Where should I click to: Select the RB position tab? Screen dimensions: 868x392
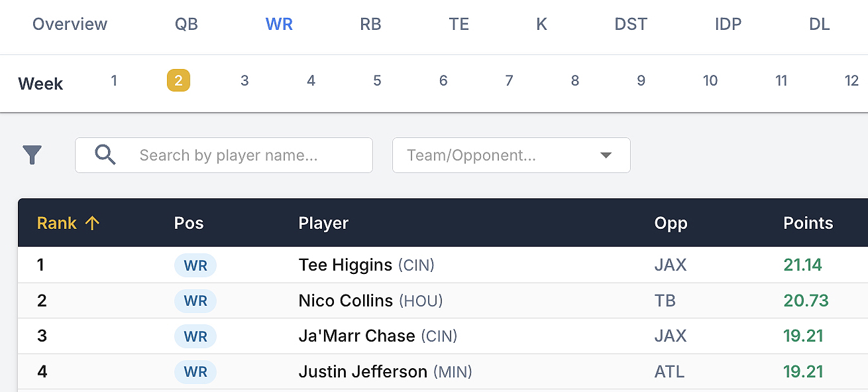point(370,24)
